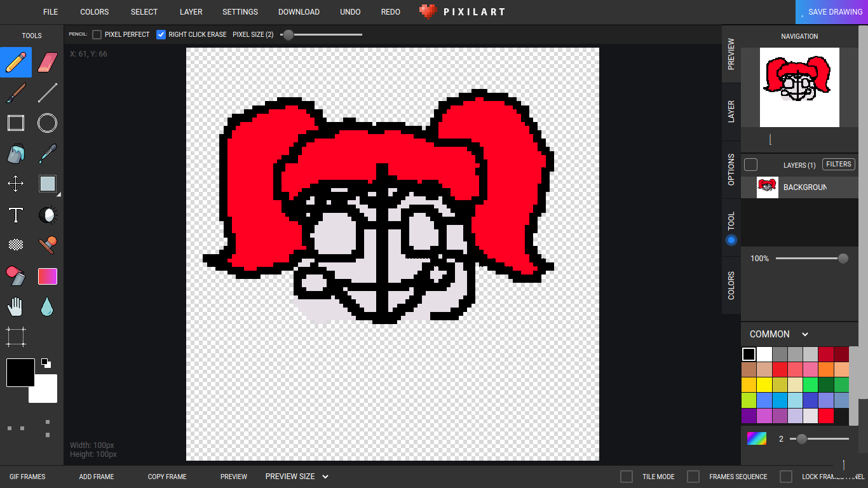Choose the Color Picker eyedropper tool
Screen dimensions: 868x488
click(x=47, y=154)
